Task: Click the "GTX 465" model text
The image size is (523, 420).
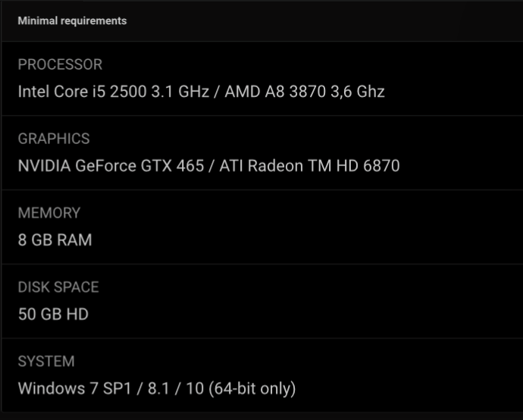Action: click(173, 165)
